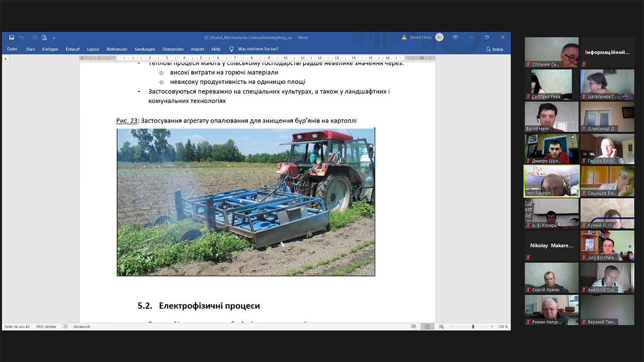Image resolution: width=644 pixels, height=362 pixels.
Task: Select the Entwurf ribbon tab
Action: point(73,49)
